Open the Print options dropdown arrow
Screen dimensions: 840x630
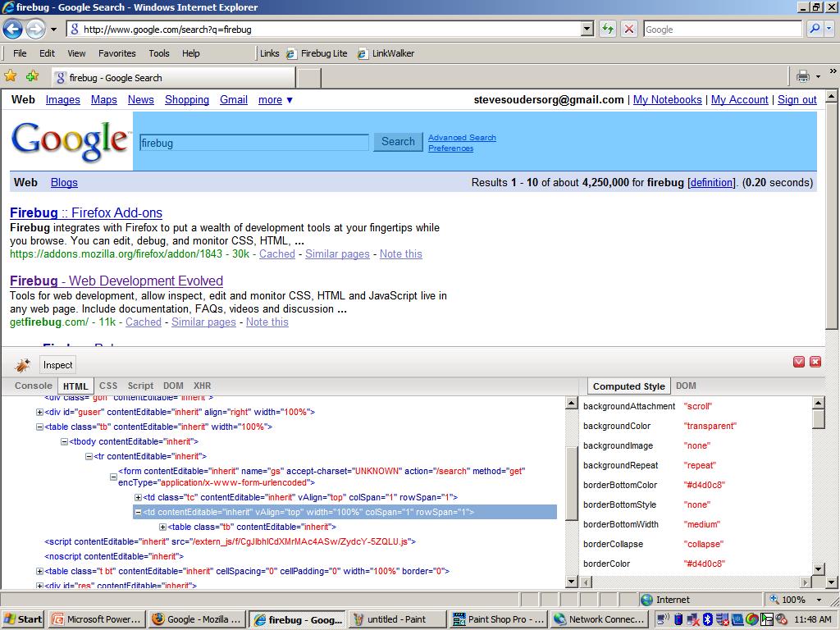point(818,76)
